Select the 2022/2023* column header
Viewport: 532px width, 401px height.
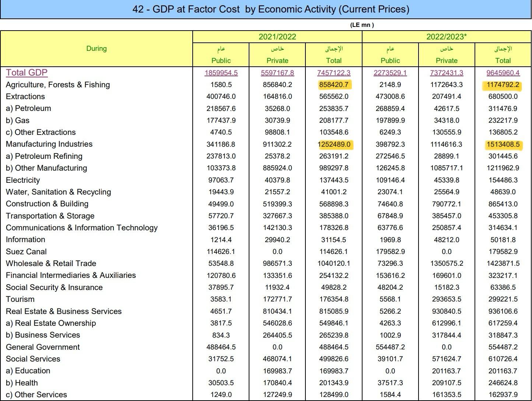pos(447,37)
